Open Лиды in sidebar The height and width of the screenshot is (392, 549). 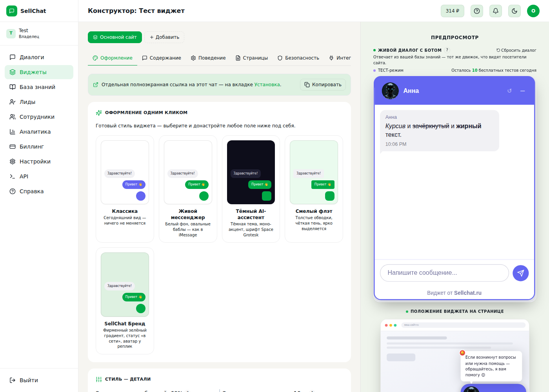coord(39,102)
